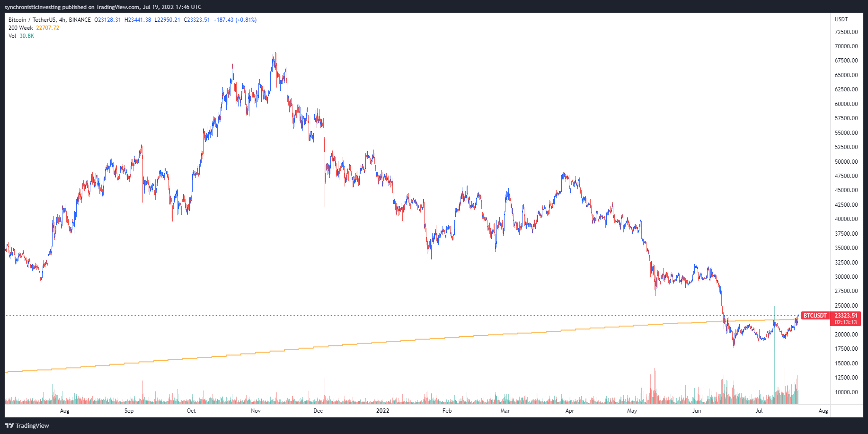Click the Nov label on time axis

256,411
